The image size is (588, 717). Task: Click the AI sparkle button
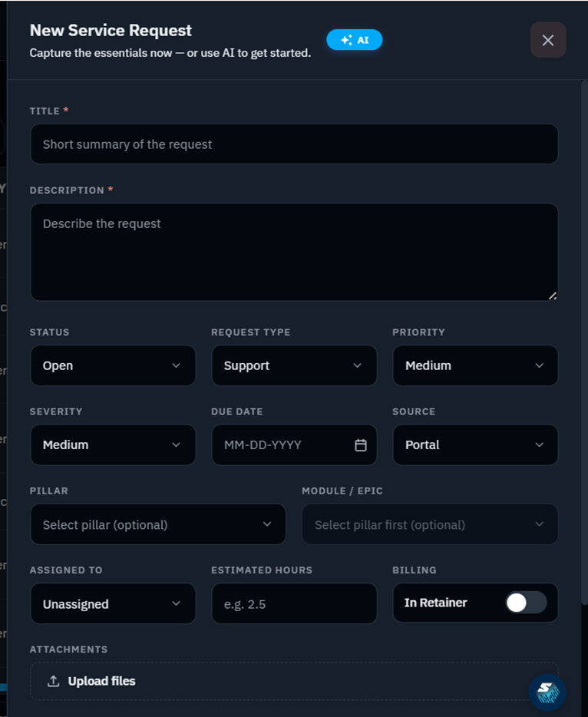coord(355,40)
